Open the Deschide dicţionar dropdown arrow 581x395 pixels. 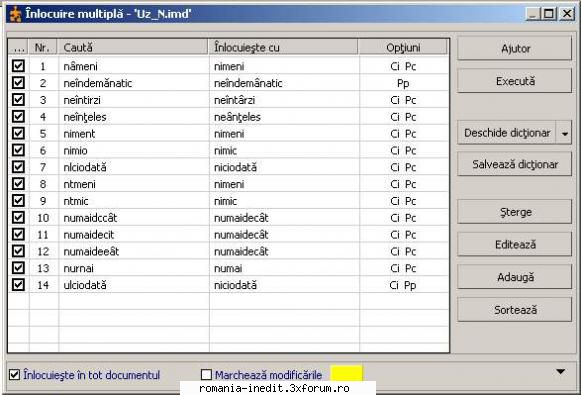click(564, 133)
